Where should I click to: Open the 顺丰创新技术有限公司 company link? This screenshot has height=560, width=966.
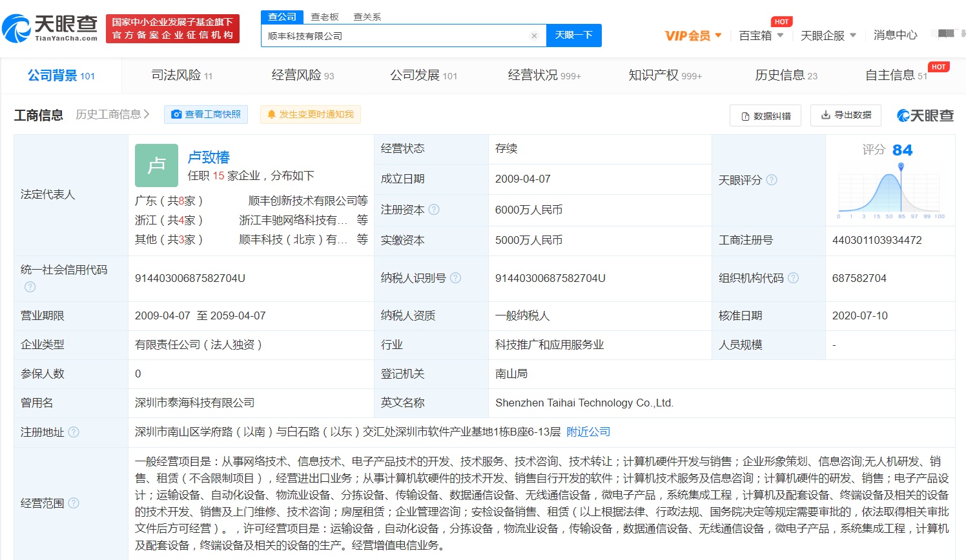click(x=302, y=201)
